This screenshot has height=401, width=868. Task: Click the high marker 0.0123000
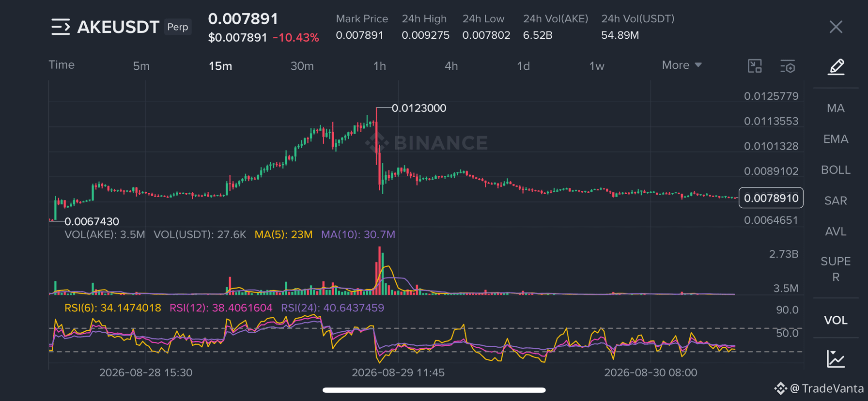click(418, 108)
